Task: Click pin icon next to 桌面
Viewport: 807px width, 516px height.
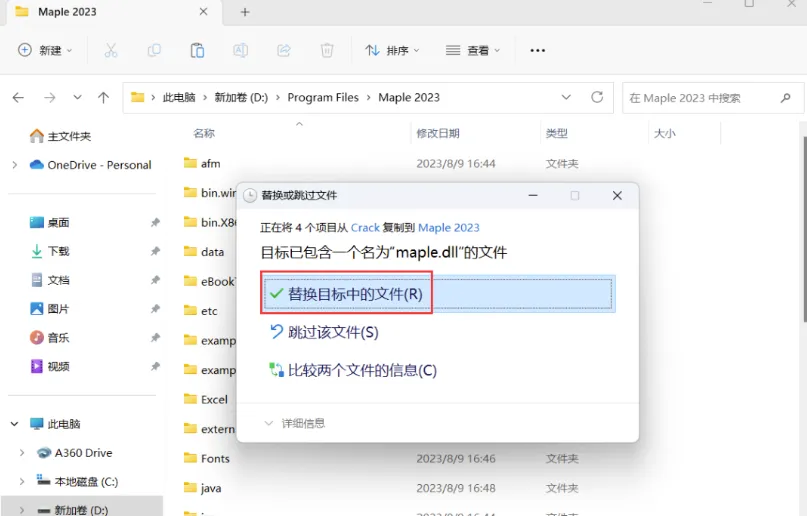Action: tap(155, 222)
